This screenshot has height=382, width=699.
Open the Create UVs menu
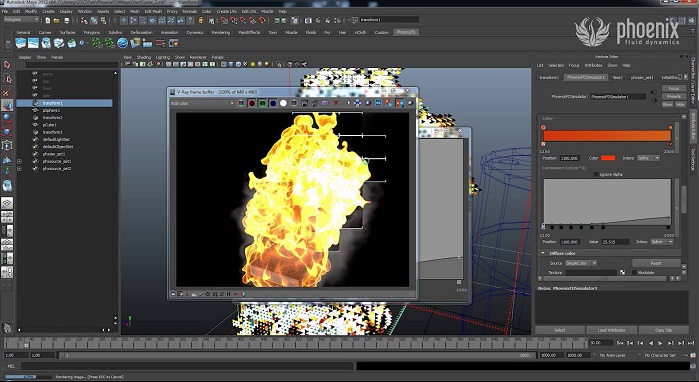[x=227, y=11]
